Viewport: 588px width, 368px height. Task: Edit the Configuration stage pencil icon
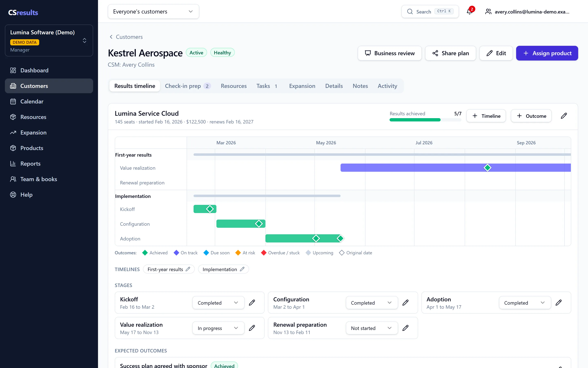click(x=405, y=303)
